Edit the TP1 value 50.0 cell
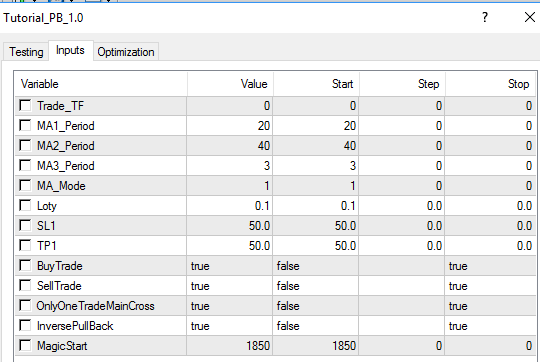This screenshot has height=362, width=540. point(230,246)
